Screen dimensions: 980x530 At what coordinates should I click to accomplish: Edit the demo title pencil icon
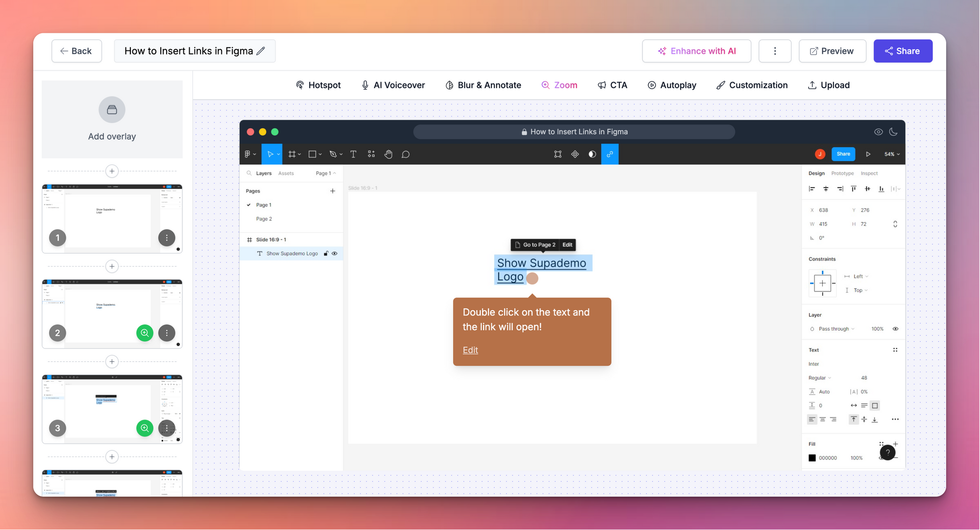261,51
